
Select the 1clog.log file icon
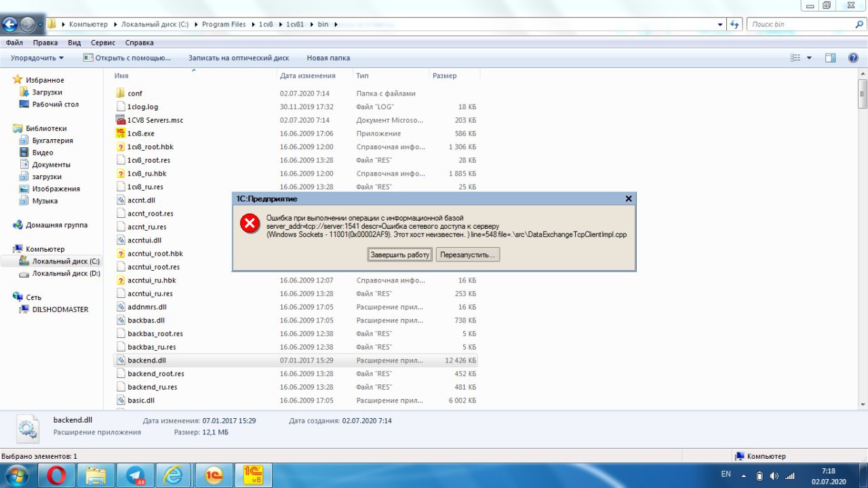coord(121,107)
